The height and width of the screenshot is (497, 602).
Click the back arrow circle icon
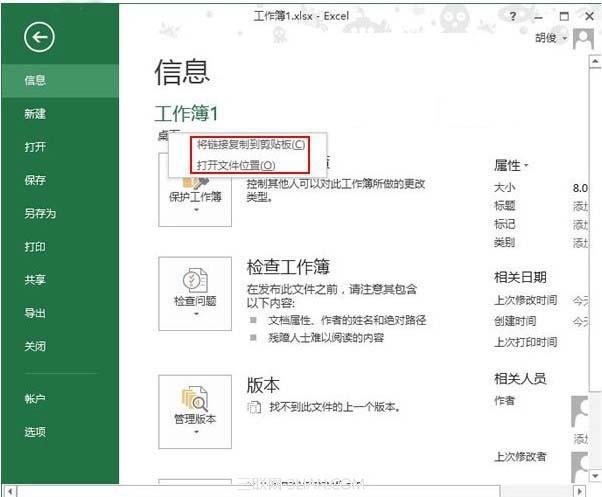coord(39,37)
